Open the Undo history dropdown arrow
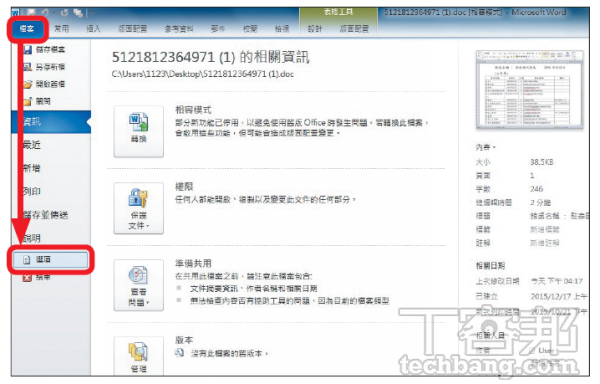600x384 pixels. pyautogui.click(x=53, y=13)
